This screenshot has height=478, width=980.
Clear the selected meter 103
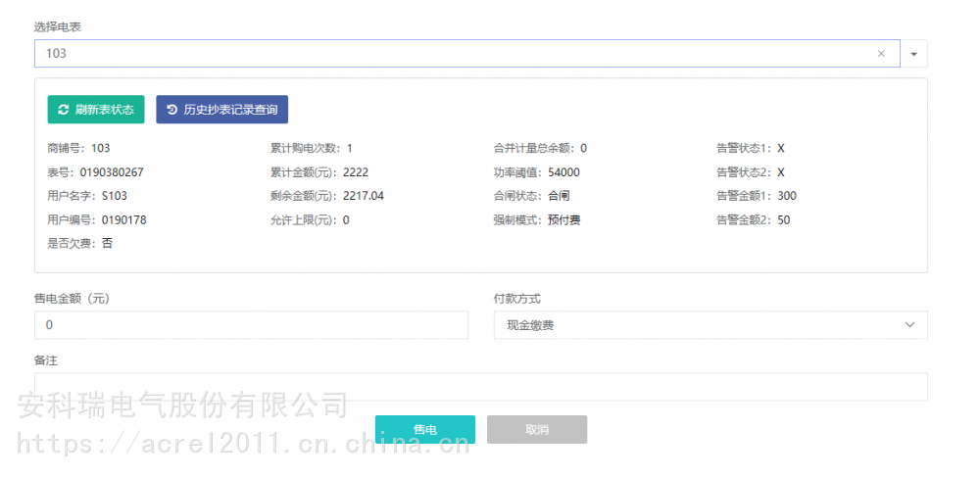pyautogui.click(x=881, y=54)
